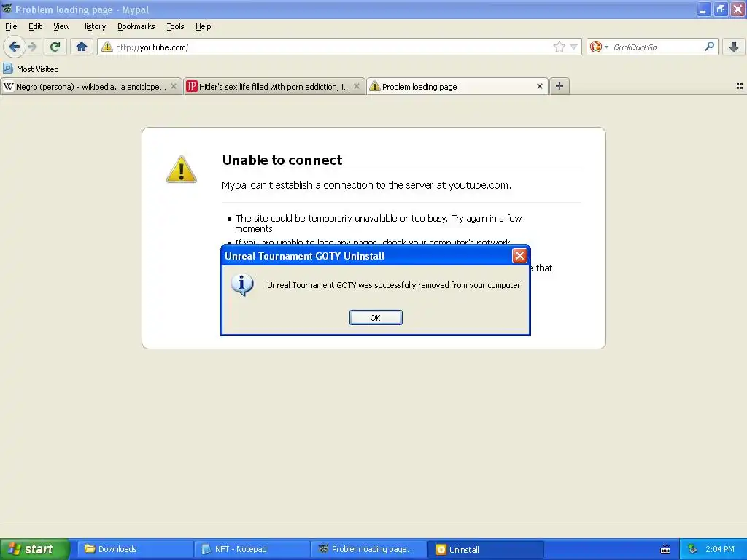747x560 pixels.
Task: Open the Help menu
Action: (203, 26)
